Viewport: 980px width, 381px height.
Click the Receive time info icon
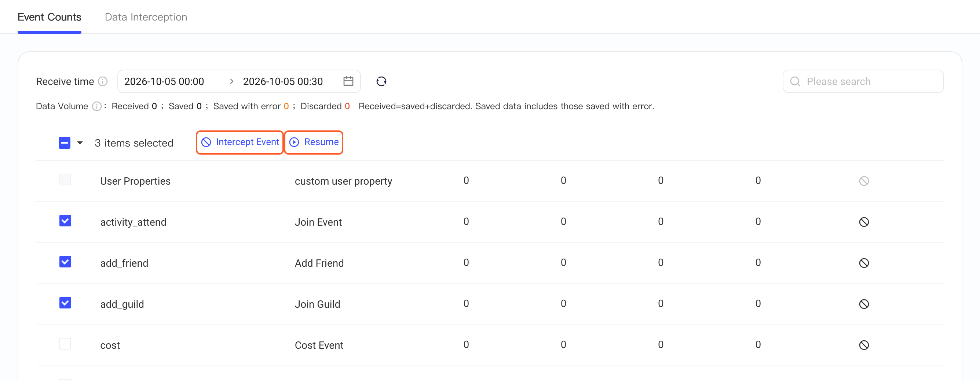103,81
